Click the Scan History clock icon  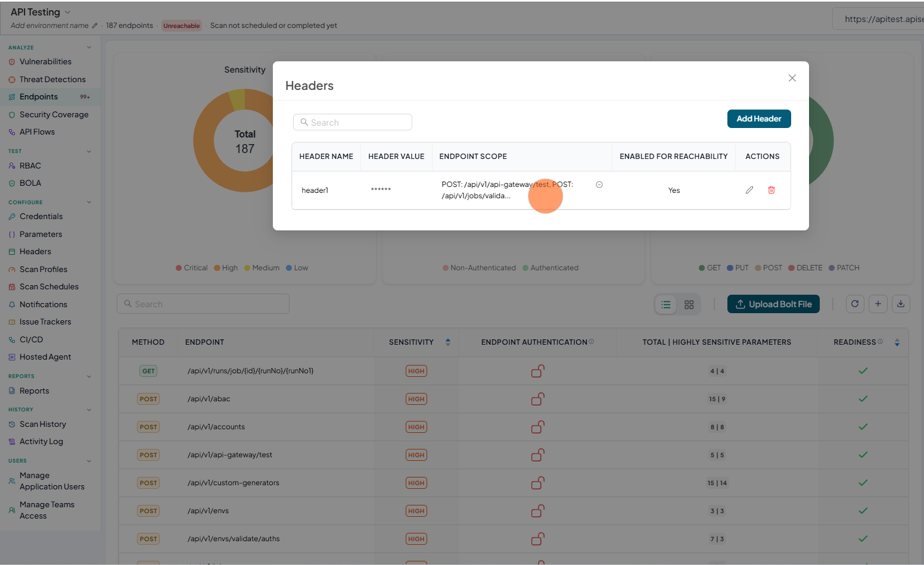tap(12, 424)
